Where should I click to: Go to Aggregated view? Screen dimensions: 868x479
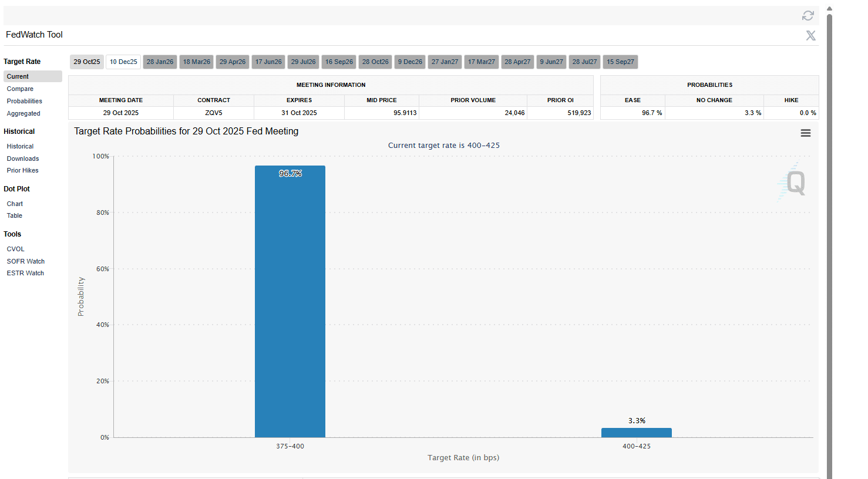click(23, 113)
